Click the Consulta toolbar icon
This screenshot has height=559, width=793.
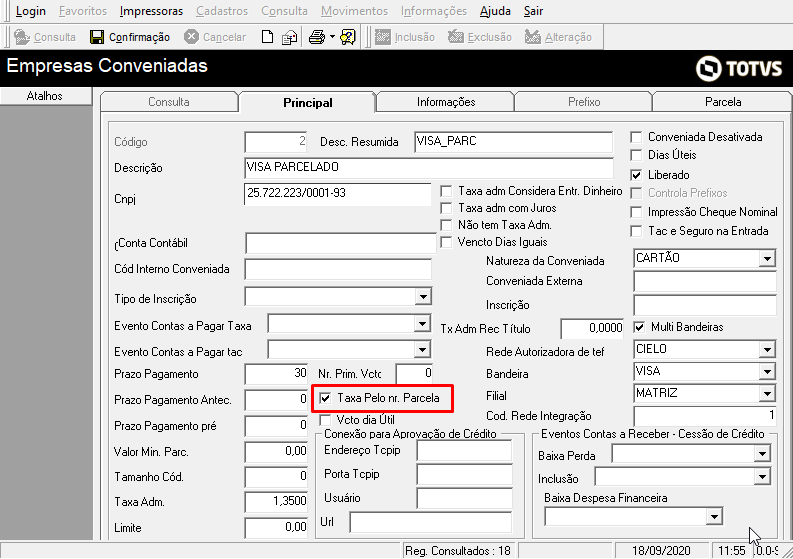[22, 37]
